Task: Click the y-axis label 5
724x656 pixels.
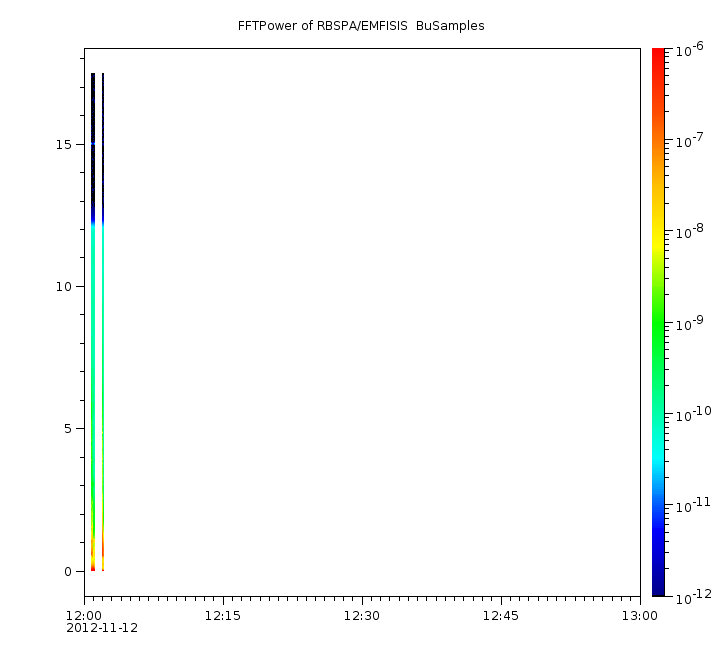Action: [68, 429]
